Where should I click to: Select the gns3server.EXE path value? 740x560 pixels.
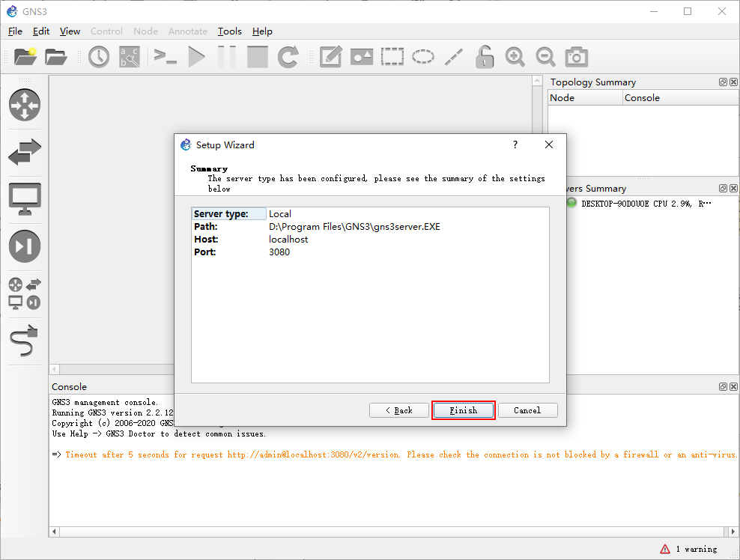(x=354, y=226)
